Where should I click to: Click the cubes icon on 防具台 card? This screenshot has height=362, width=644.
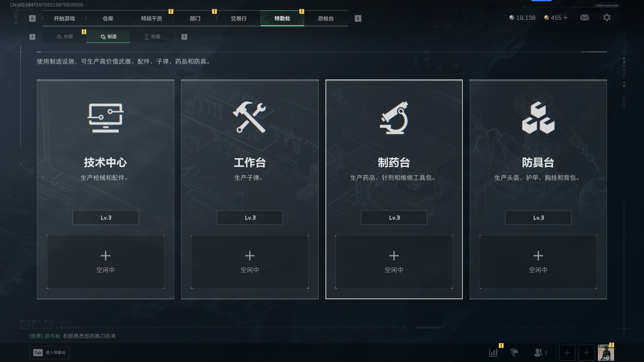tap(538, 118)
